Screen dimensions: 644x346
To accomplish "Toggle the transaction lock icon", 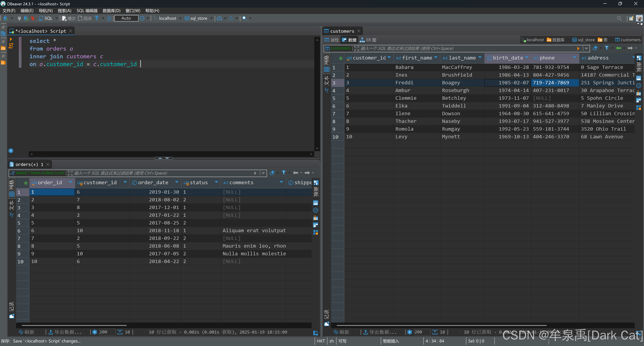I will (x=109, y=18).
